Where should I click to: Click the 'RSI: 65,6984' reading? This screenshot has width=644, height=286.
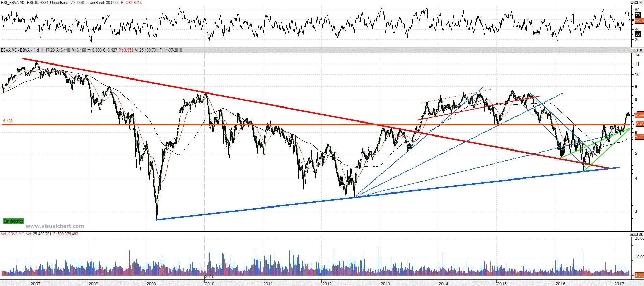pos(38,3)
